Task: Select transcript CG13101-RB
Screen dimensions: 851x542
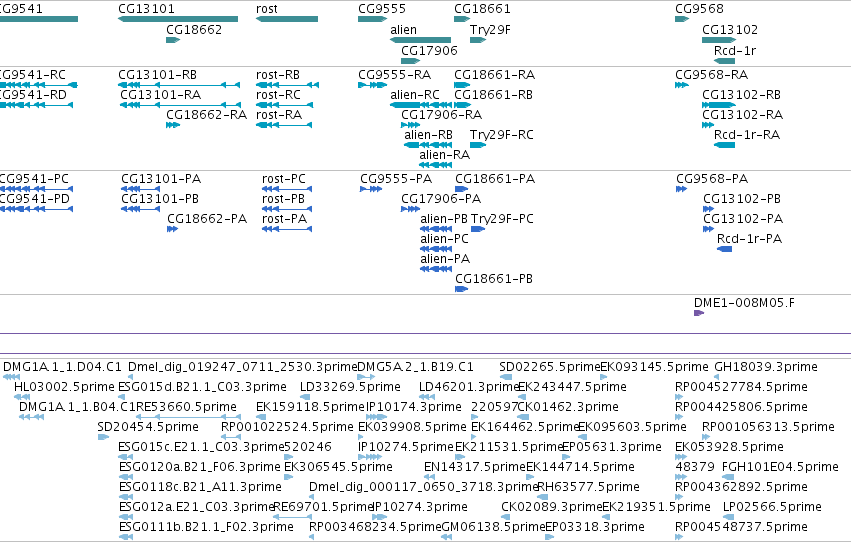Action: click(x=179, y=85)
